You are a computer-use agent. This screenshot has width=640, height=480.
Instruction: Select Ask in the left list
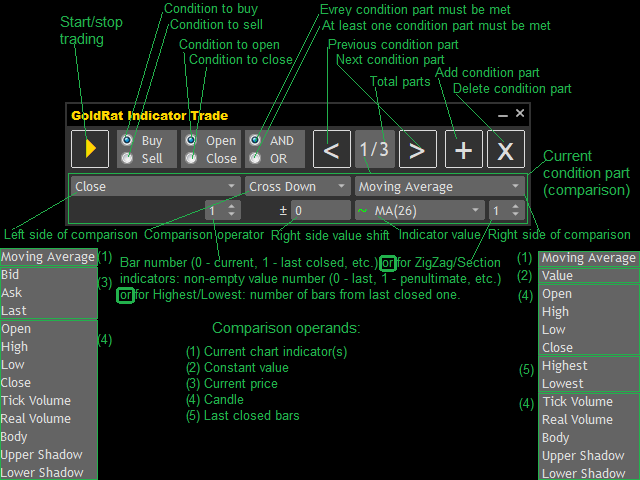coord(49,293)
